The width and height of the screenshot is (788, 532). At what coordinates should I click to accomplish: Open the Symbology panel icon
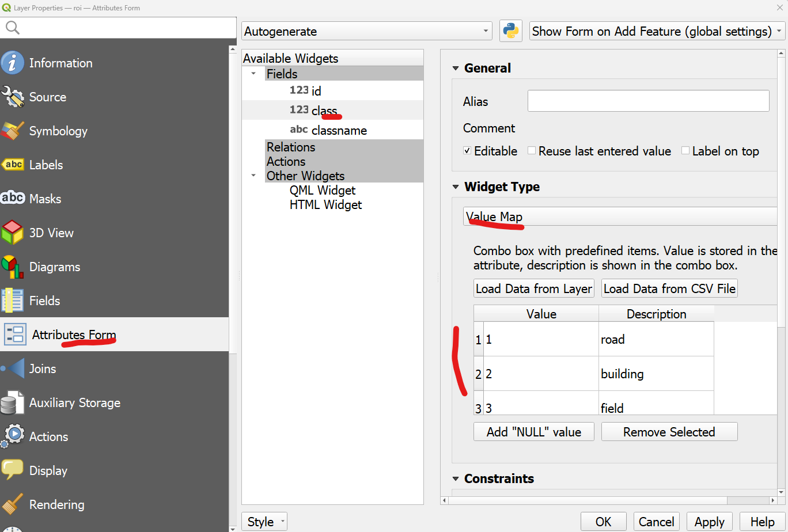point(13,131)
